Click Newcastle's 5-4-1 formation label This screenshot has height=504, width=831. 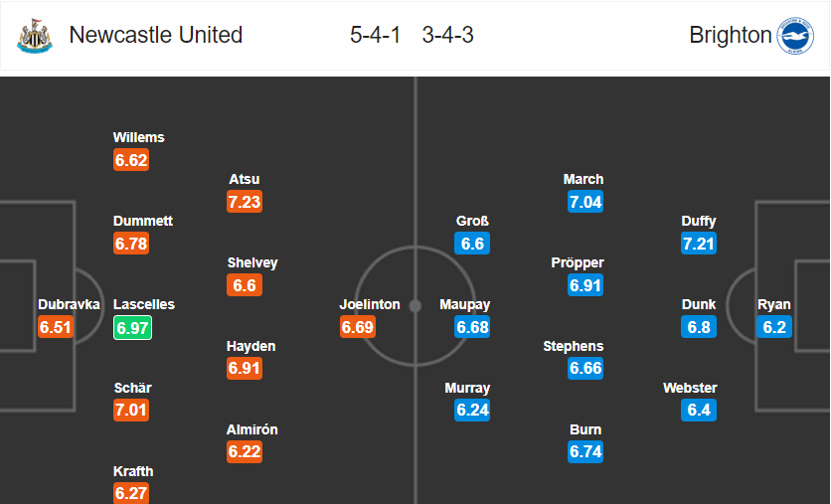(x=376, y=36)
